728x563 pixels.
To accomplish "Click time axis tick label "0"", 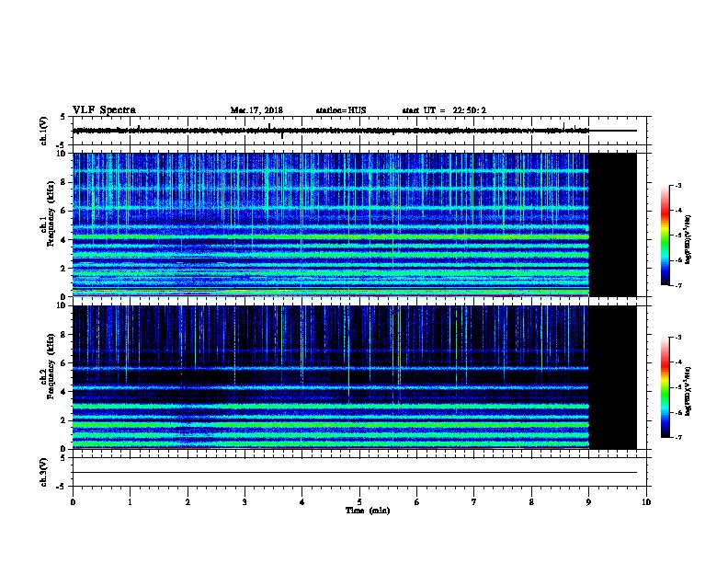I will pyautogui.click(x=73, y=502).
